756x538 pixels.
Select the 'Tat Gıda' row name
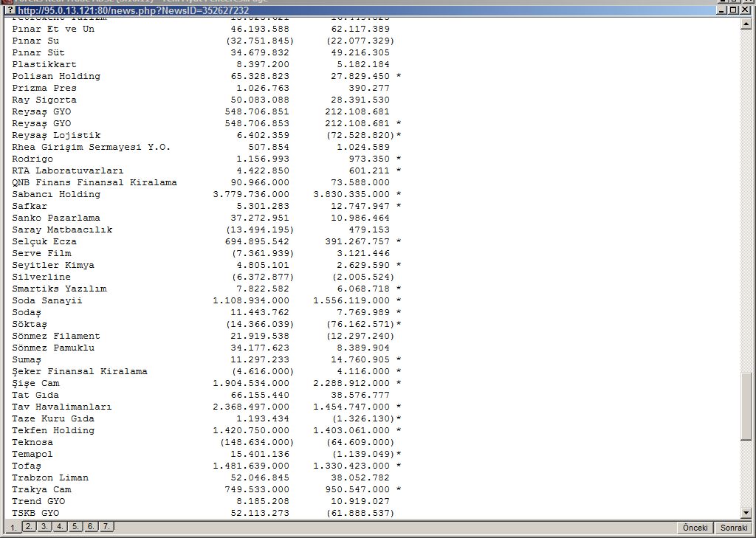point(35,396)
